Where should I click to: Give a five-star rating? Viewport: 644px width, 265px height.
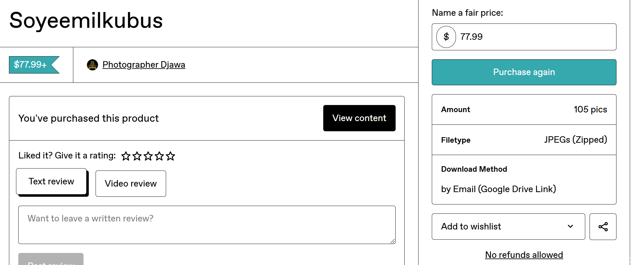click(x=170, y=156)
